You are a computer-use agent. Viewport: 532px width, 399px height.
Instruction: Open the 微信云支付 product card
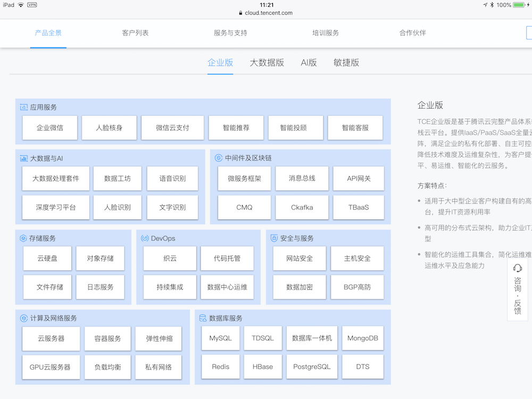pyautogui.click(x=172, y=128)
